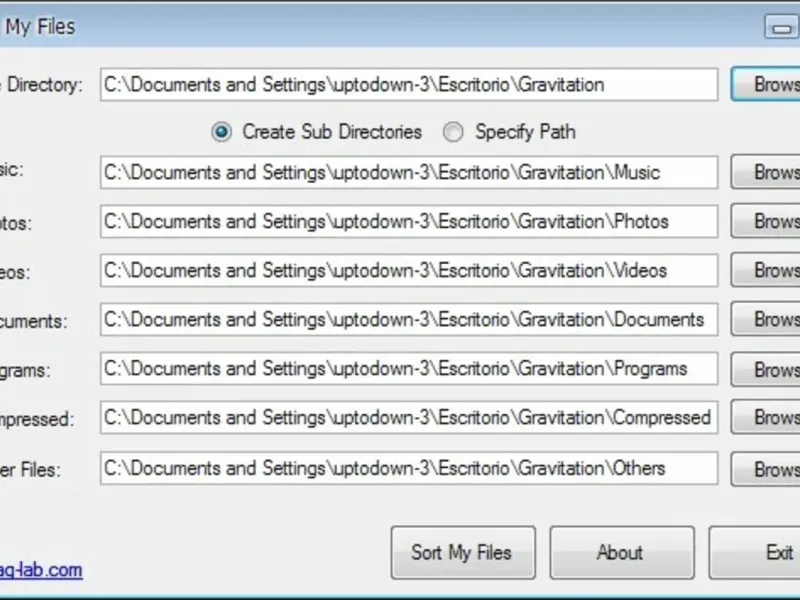The width and height of the screenshot is (800, 600).
Task: Browse for the Music destination folder
Action: click(x=767, y=172)
